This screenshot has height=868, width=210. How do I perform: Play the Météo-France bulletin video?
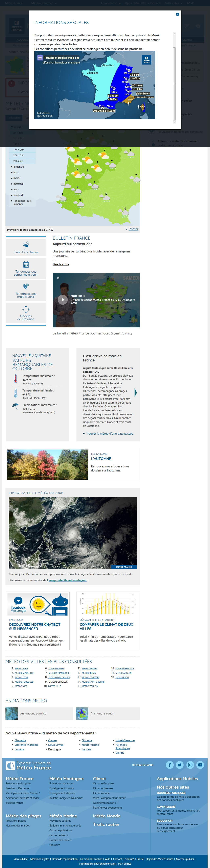point(63,300)
